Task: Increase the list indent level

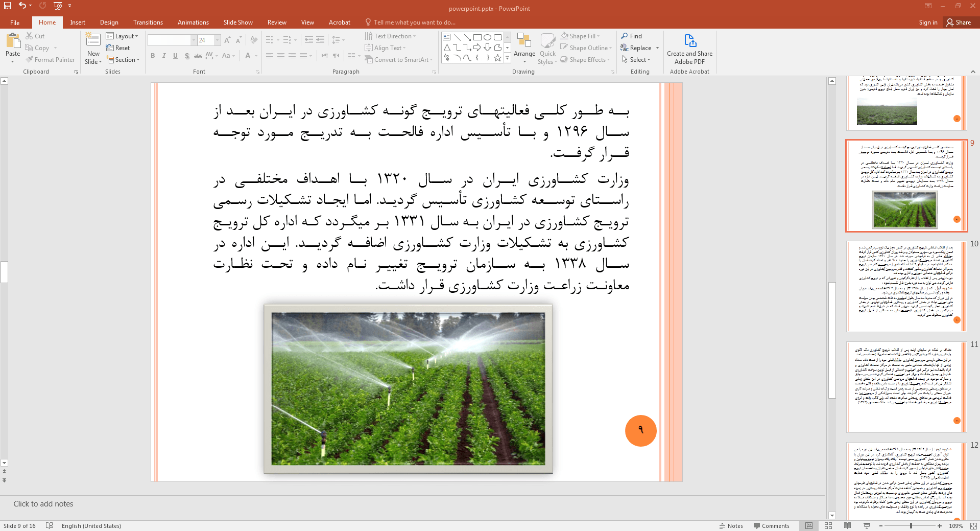Action: point(320,40)
